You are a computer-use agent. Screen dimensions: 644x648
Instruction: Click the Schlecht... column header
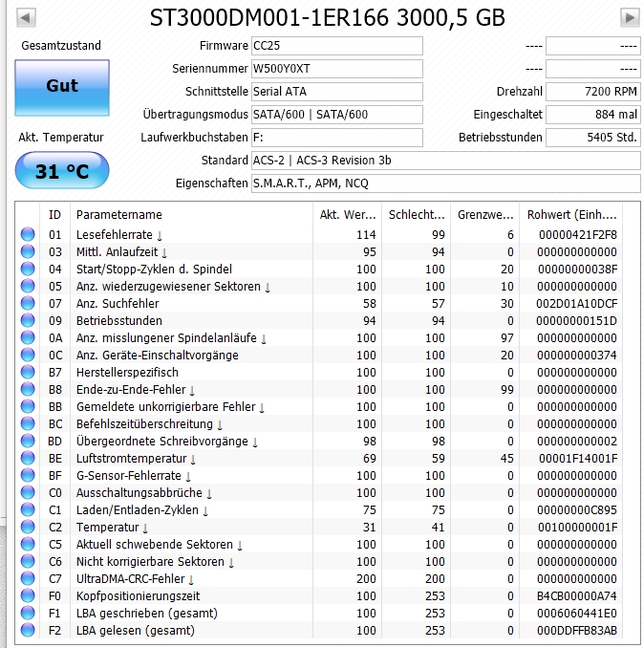click(417, 215)
